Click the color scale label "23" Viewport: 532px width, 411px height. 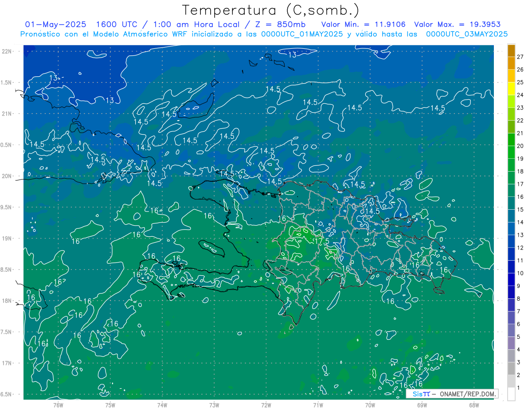[520, 108]
